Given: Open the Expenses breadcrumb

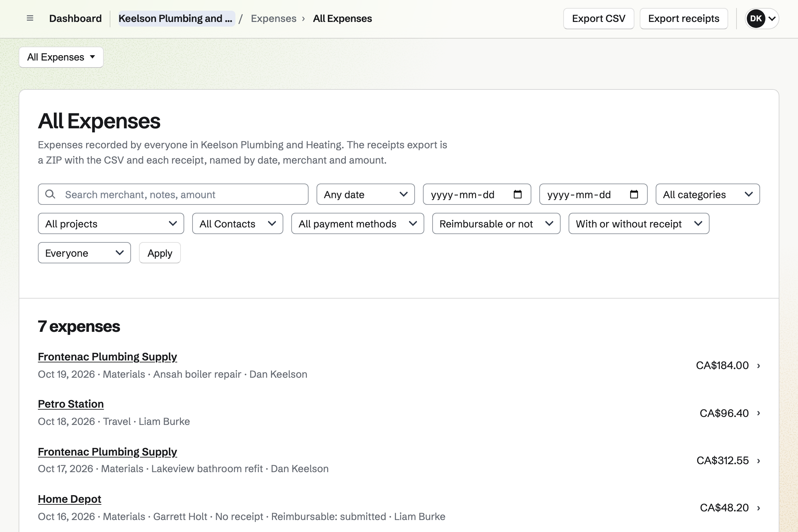Looking at the screenshot, I should [x=273, y=18].
